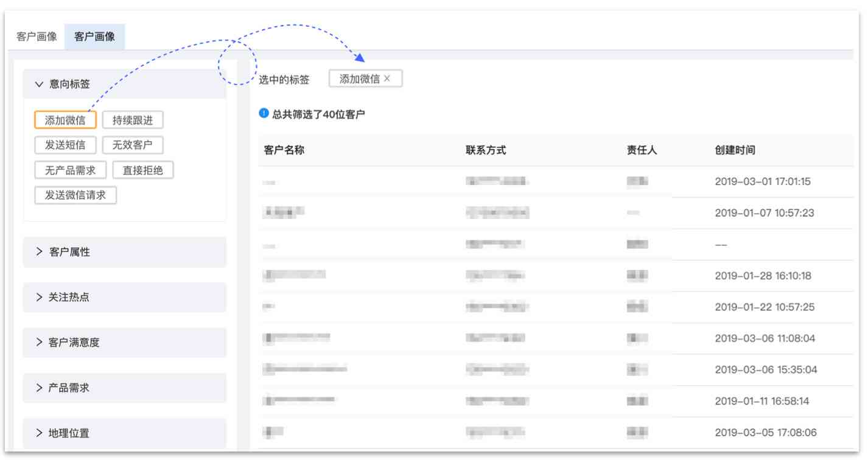Toggle the 发送微信请求 tag
868x460 pixels.
[75, 195]
